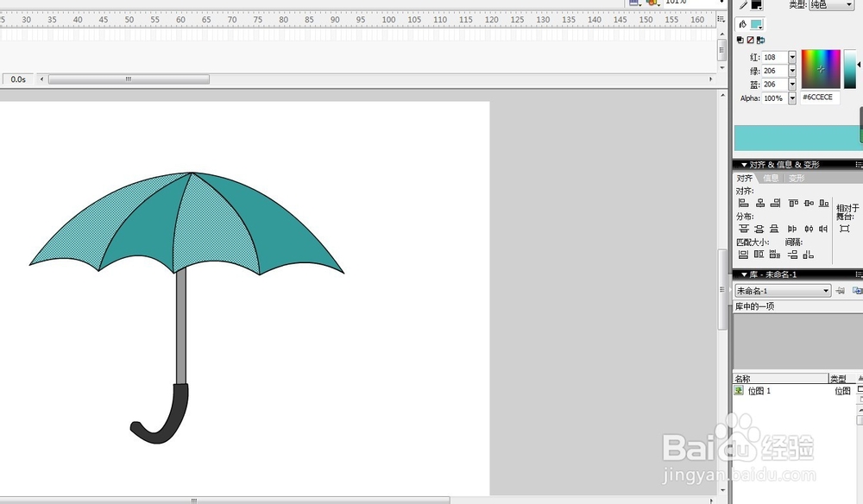Click the match width and height icon
Screen dimensions: 863x504
pyautogui.click(x=775, y=255)
